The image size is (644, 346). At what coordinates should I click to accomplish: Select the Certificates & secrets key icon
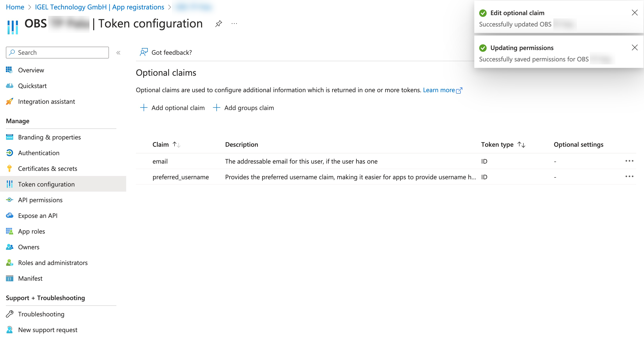coord(9,169)
